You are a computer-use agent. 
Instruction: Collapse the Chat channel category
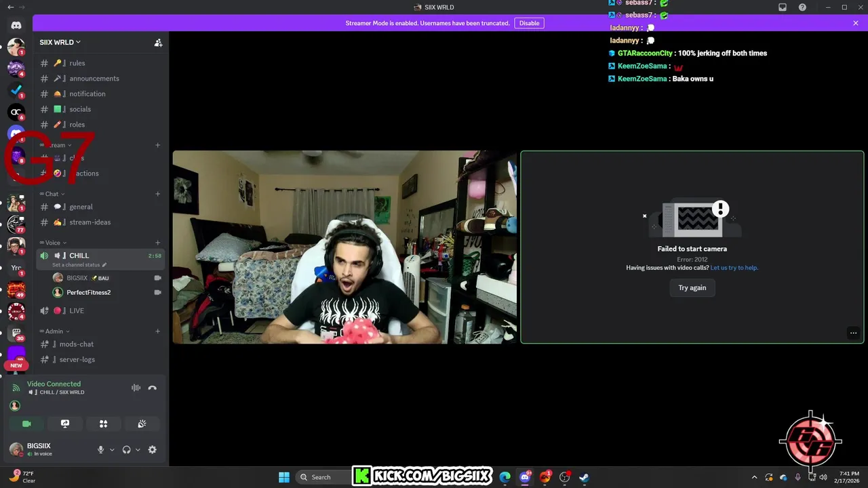pos(53,194)
